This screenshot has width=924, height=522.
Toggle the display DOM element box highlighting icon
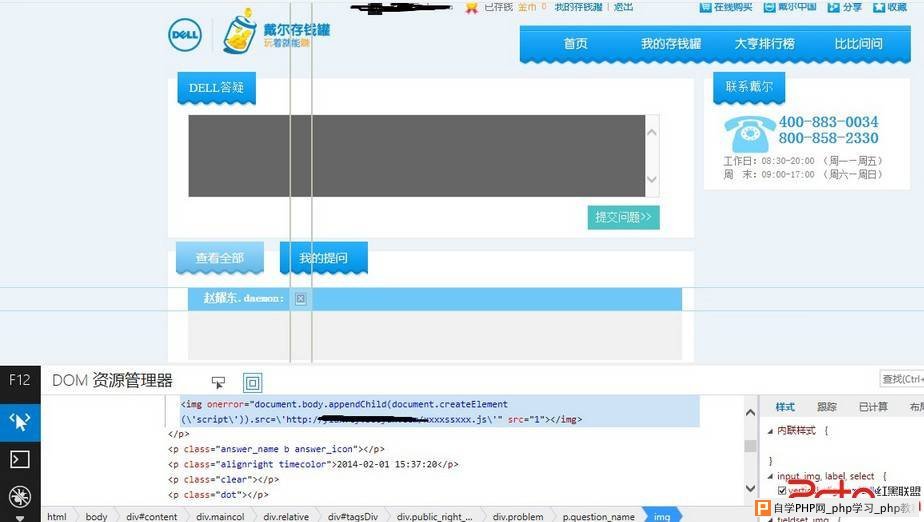(253, 383)
